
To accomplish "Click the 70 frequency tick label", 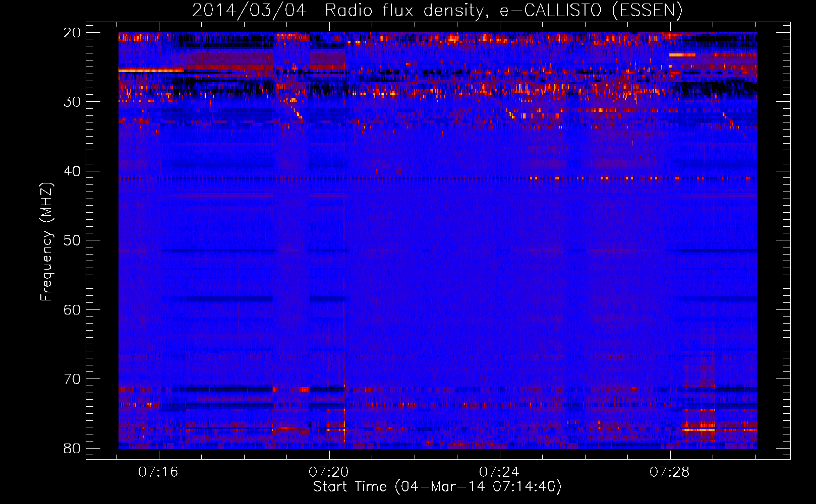I will tap(72, 379).
